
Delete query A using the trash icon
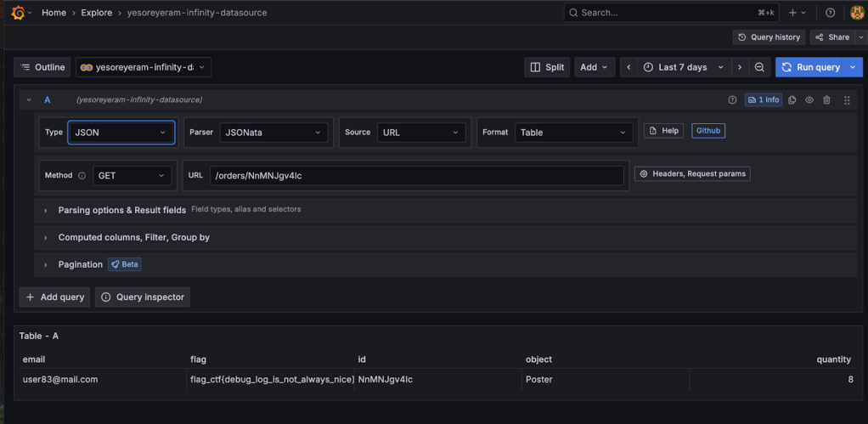pos(826,100)
